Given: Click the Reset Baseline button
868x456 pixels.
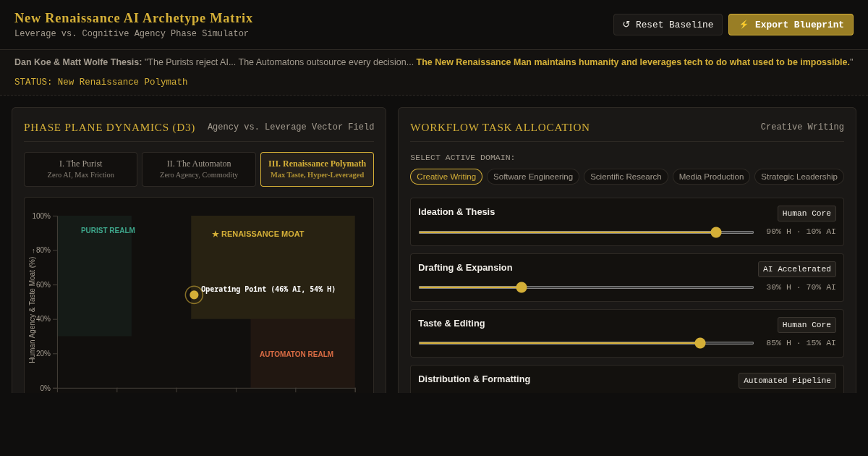Looking at the screenshot, I should pos(668,25).
